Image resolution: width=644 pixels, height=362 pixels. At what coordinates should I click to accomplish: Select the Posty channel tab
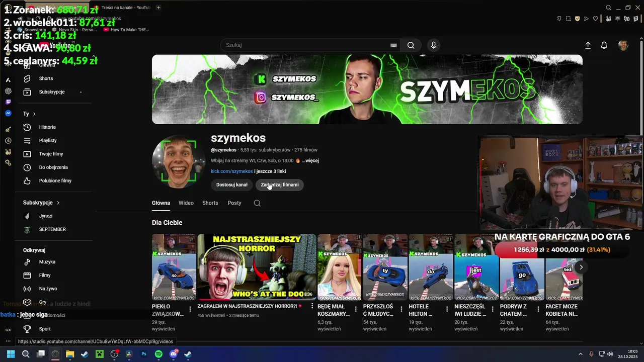coord(234,203)
